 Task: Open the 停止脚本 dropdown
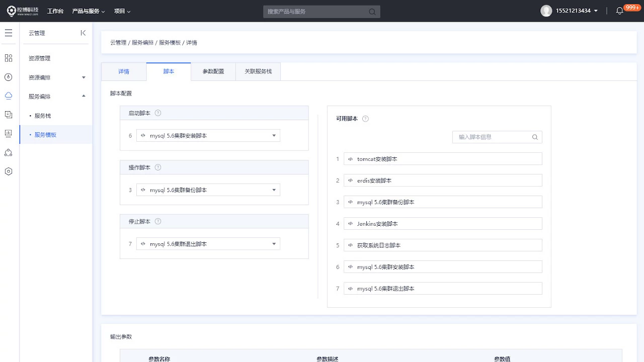208,244
